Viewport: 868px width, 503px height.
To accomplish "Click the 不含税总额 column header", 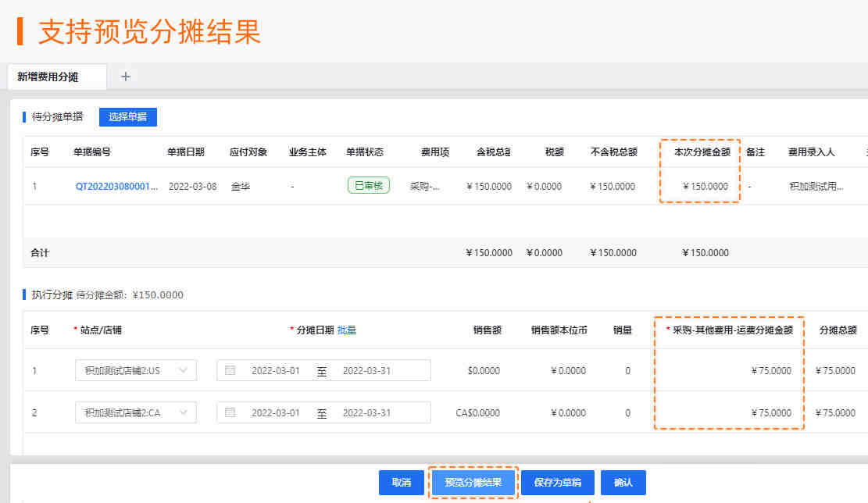I will tap(614, 152).
